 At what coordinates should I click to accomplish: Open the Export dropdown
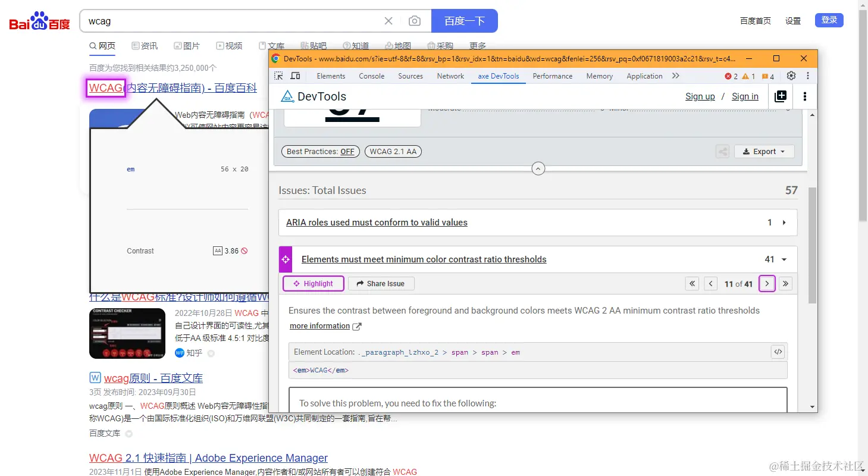tap(764, 152)
